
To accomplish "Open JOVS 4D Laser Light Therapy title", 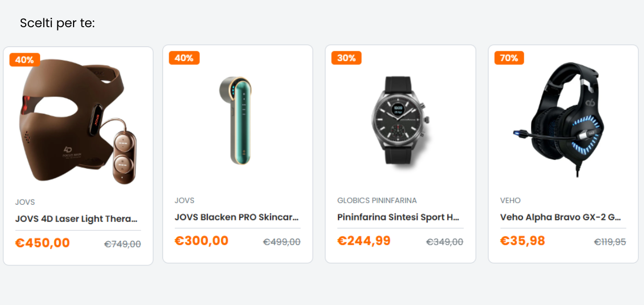I will point(76,219).
